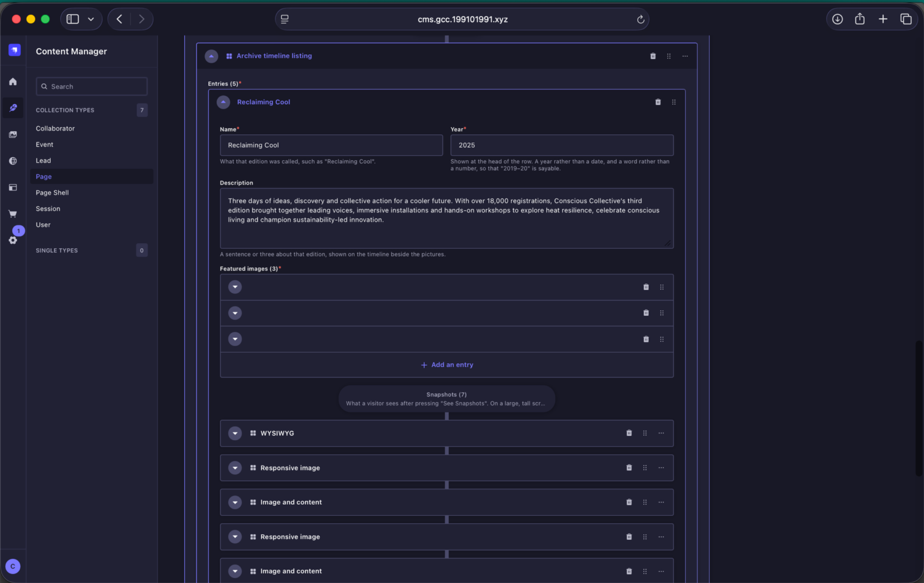Image resolution: width=924 pixels, height=583 pixels.
Task: Open the globe icon in left sidebar
Action: point(13,161)
